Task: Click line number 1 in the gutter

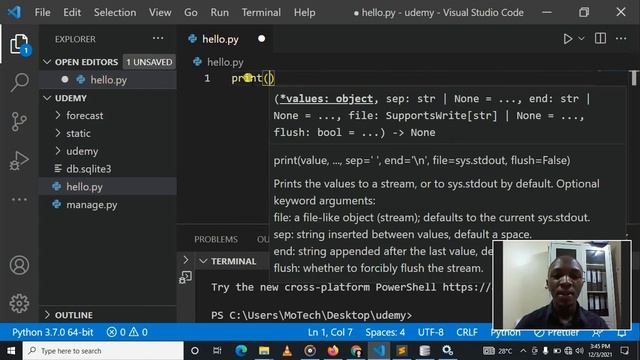Action: [207, 78]
